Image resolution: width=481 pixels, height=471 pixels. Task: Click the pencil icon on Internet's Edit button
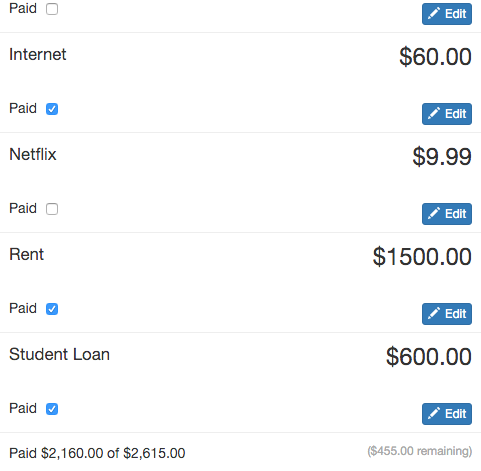pyautogui.click(x=434, y=113)
